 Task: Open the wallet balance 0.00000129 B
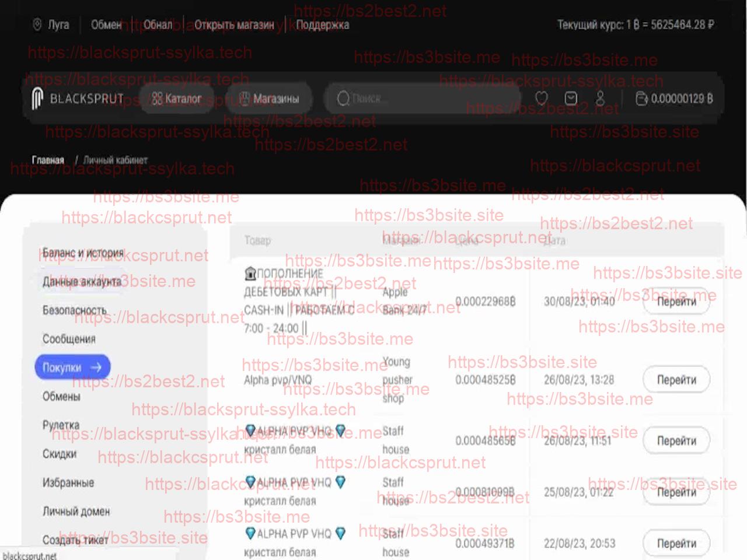coord(674,99)
